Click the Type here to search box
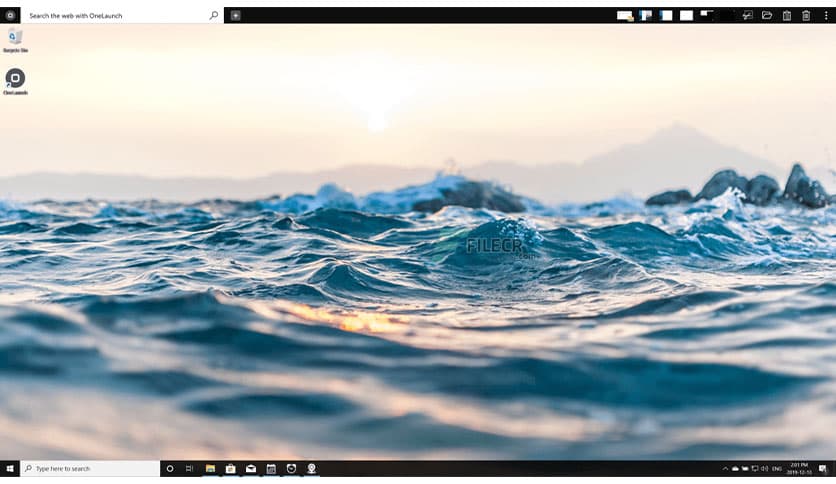This screenshot has width=836, height=484. [x=90, y=468]
